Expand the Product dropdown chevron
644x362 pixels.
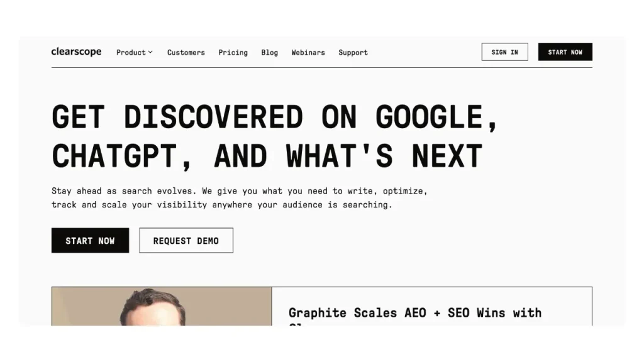tap(150, 52)
